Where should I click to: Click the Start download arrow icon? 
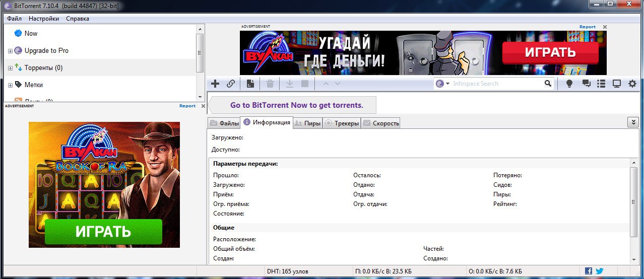pos(290,84)
